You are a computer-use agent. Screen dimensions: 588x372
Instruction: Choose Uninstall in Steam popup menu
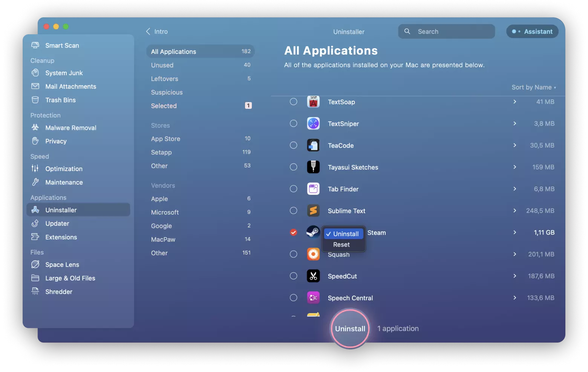pyautogui.click(x=343, y=234)
